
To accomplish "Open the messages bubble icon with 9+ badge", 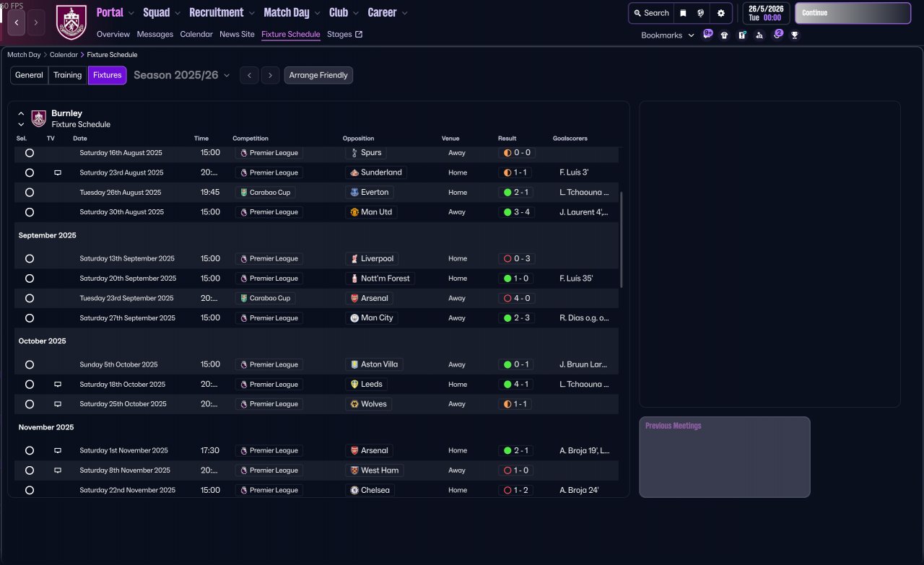I will 707,35.
